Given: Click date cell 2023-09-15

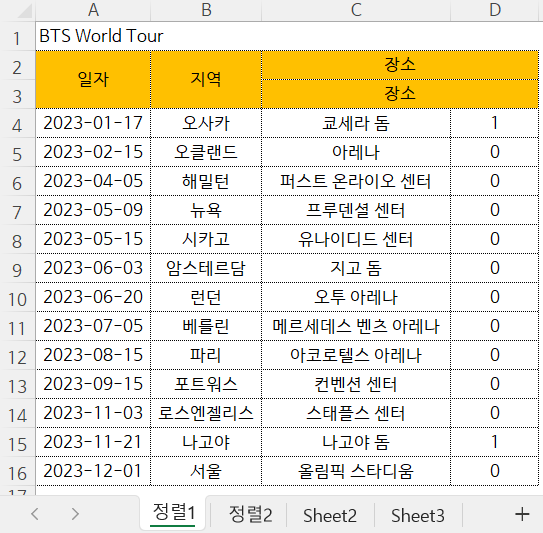Looking at the screenshot, I should 93,384.
